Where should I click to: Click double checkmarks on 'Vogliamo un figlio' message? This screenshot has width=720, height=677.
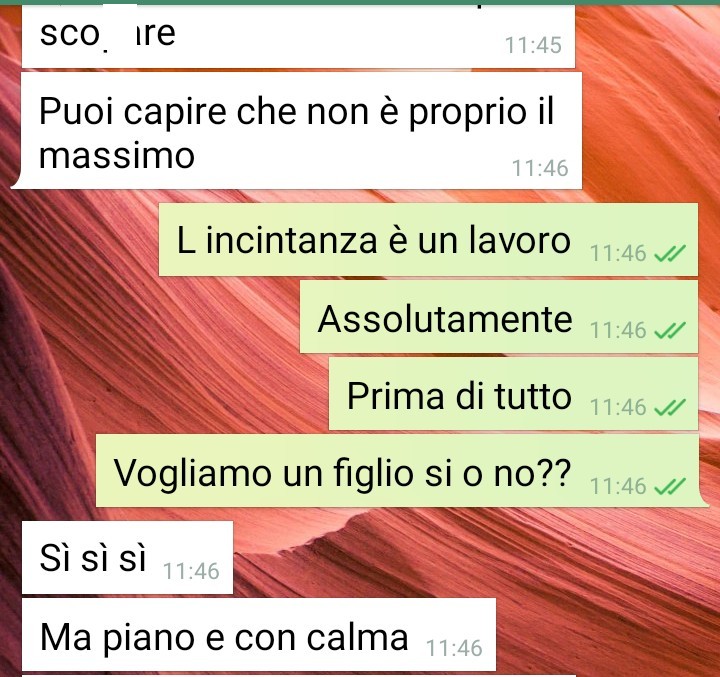pyautogui.click(x=669, y=486)
